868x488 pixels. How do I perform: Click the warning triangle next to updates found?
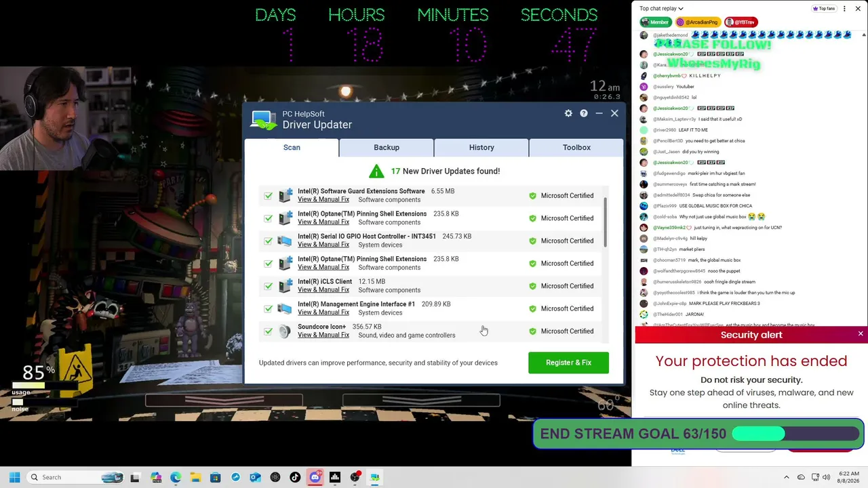click(376, 171)
